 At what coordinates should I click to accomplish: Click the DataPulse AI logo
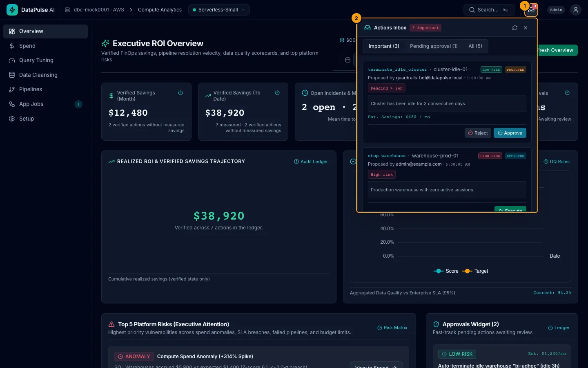(31, 10)
